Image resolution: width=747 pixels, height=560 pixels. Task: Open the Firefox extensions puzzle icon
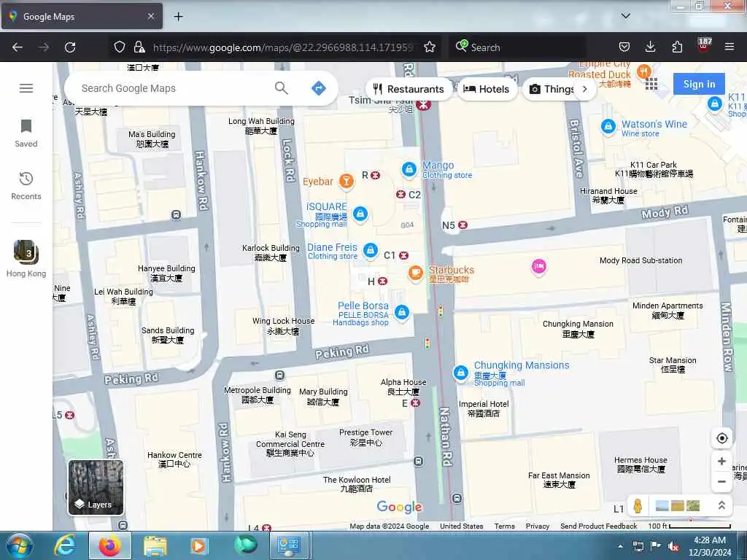(x=677, y=47)
